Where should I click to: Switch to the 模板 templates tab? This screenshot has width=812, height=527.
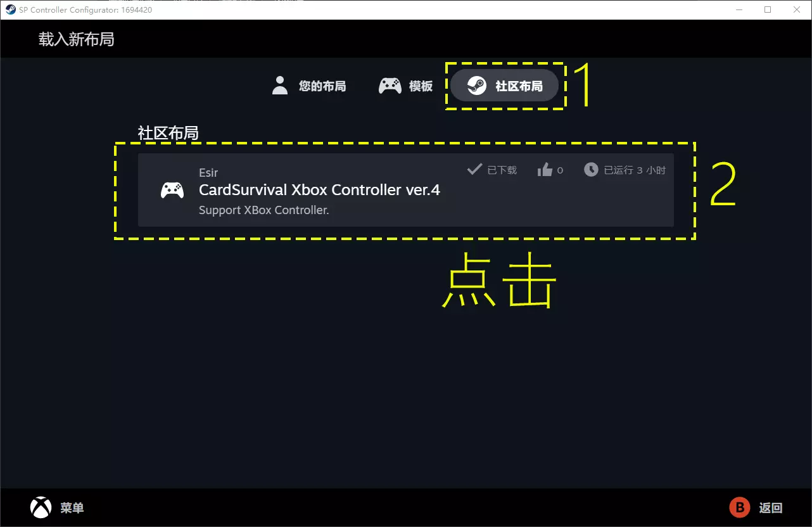(405, 86)
